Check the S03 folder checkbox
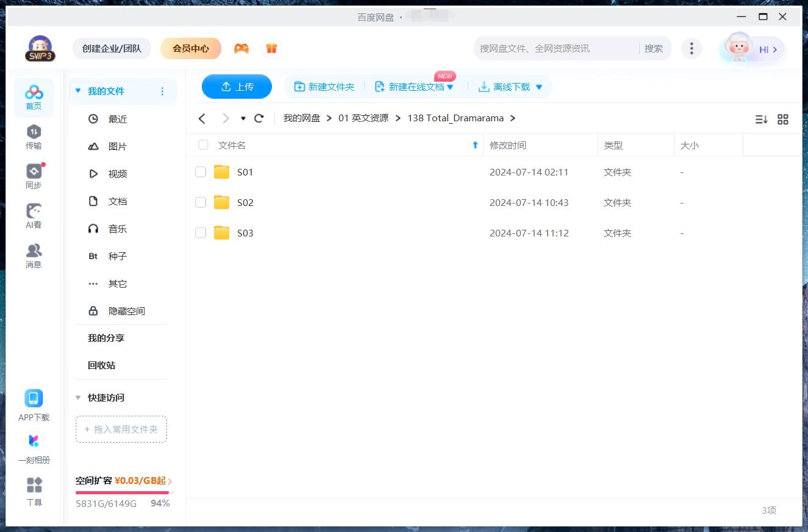This screenshot has height=532, width=808. pos(201,233)
